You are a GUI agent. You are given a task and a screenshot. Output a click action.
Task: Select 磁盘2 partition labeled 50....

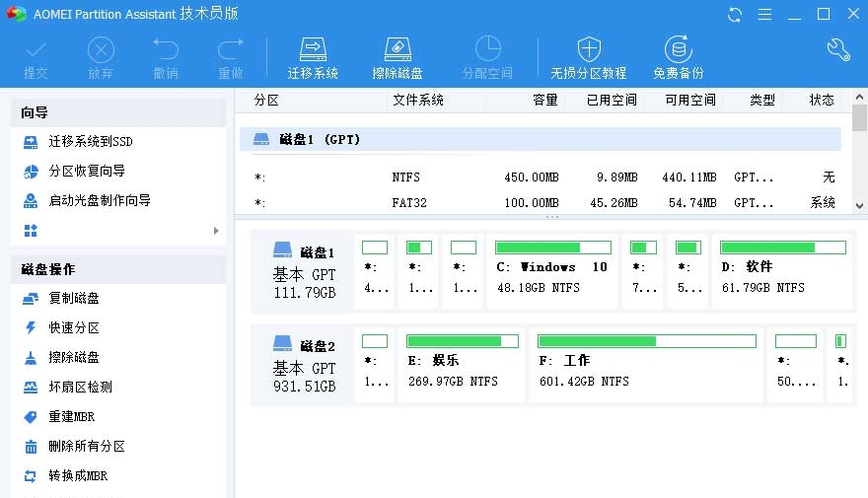click(x=795, y=366)
